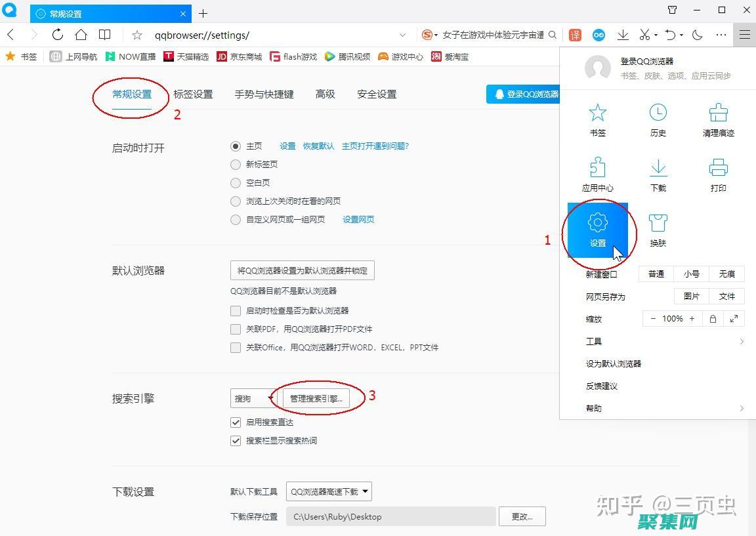
Task: Open the reading mode book icon
Action: click(104, 35)
